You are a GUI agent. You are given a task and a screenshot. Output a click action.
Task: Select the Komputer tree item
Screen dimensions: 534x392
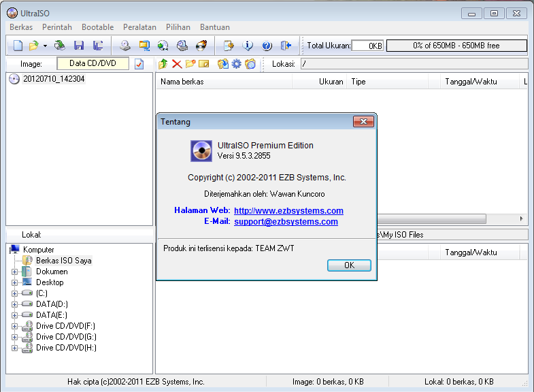38,250
